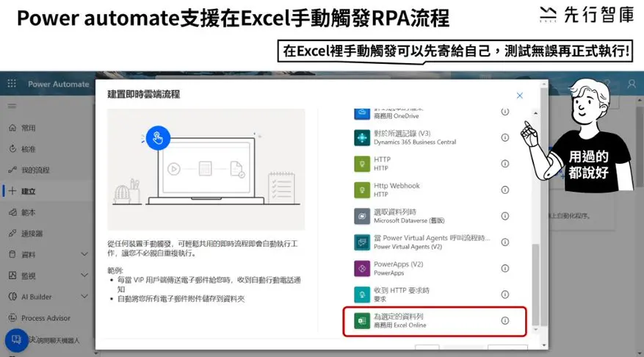
Task: Choose the 為選定的資料列 Excel trigger
Action: tap(434, 321)
